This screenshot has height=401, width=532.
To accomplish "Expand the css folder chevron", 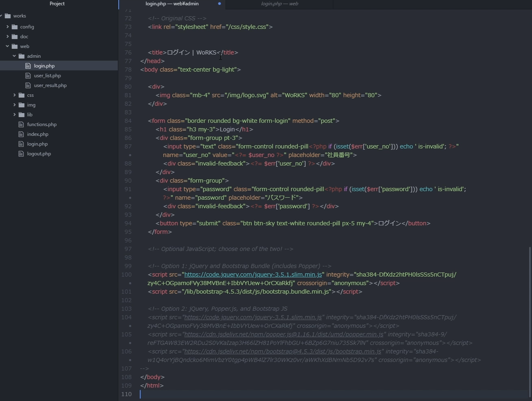I will tap(14, 95).
